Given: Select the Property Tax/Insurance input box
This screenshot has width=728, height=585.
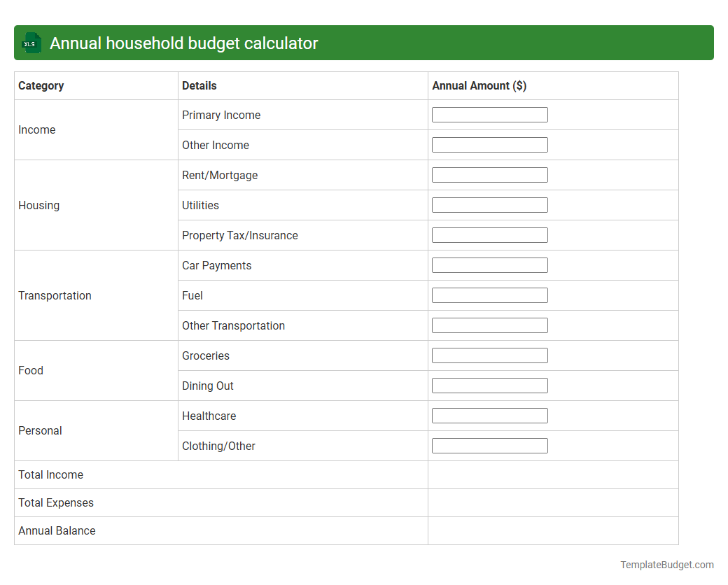Looking at the screenshot, I should 489,234.
